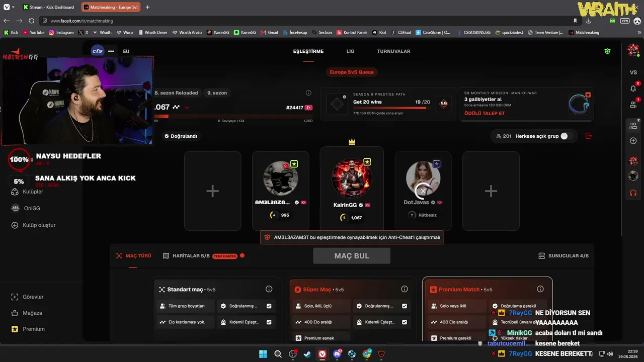Open the EU region selector
The image size is (644, 362).
[x=126, y=51]
